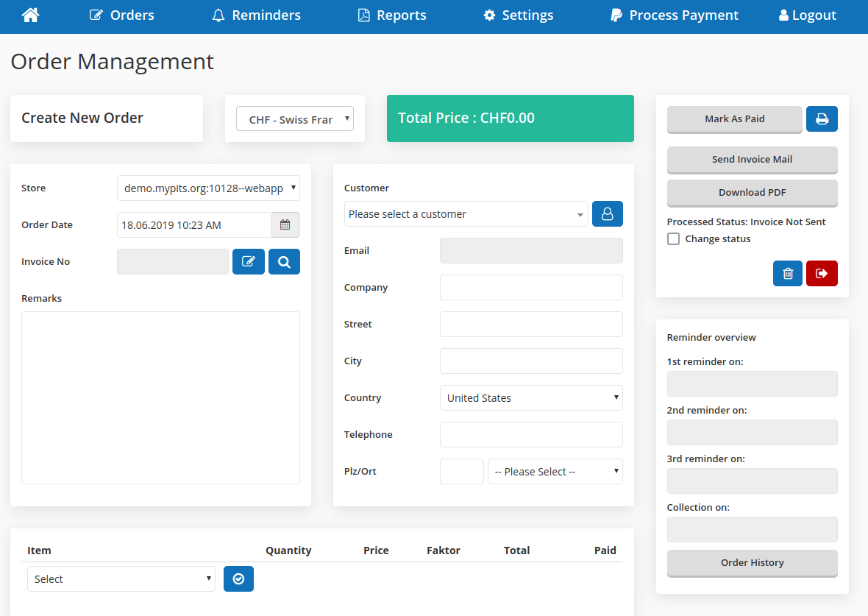Click the edit Invoice No icon button
This screenshot has height=616, width=868.
(x=249, y=262)
